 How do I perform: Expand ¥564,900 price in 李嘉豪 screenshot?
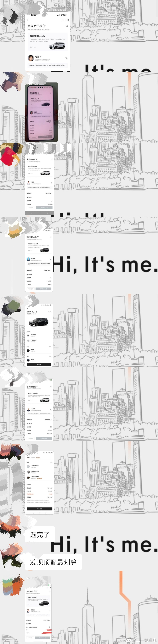coord(47,270)
